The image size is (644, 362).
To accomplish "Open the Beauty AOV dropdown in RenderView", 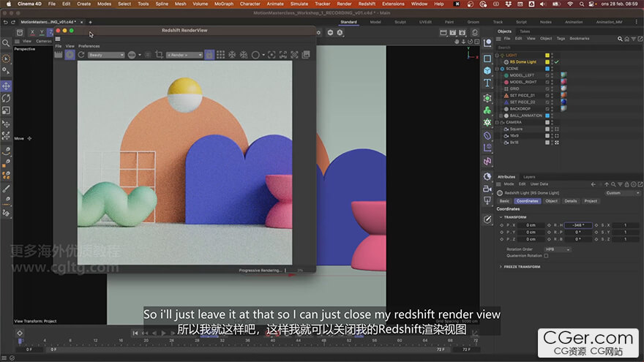I will point(106,55).
